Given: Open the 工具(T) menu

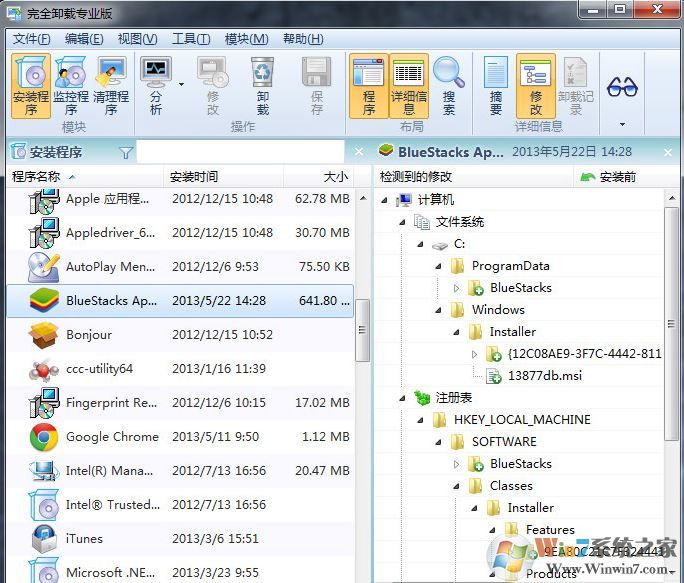Looking at the screenshot, I should pos(191,39).
